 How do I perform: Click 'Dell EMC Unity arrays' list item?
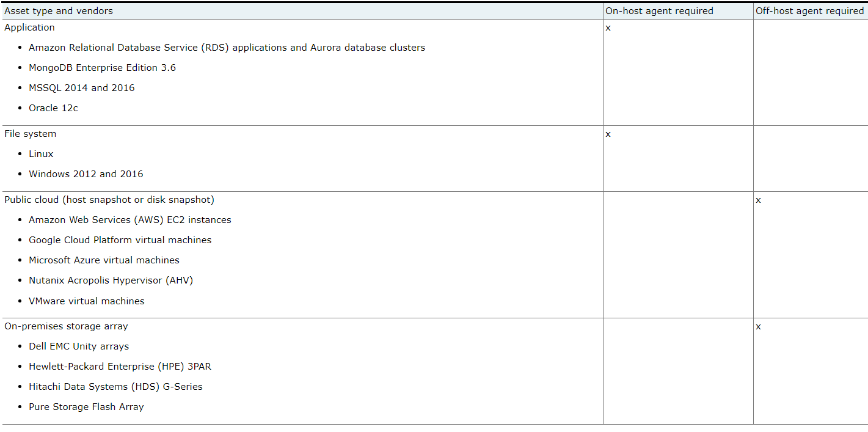(79, 346)
